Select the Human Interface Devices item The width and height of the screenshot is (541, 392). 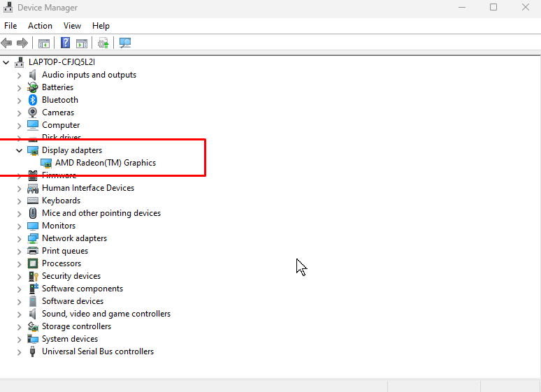tap(87, 188)
